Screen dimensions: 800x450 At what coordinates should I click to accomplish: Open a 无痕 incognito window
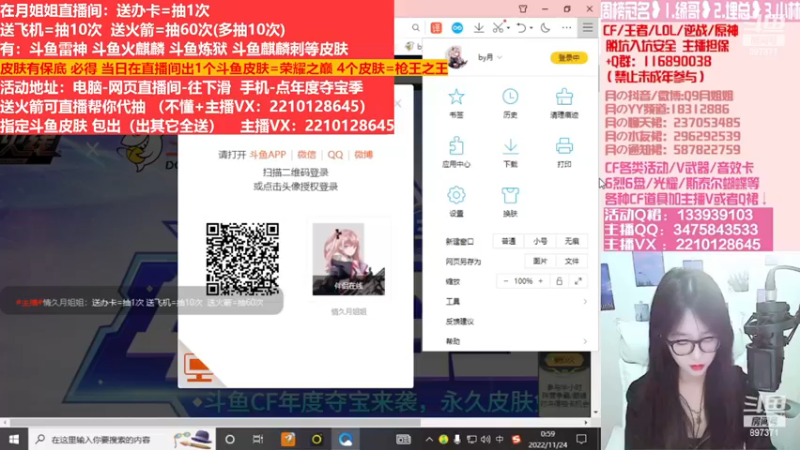[572, 241]
